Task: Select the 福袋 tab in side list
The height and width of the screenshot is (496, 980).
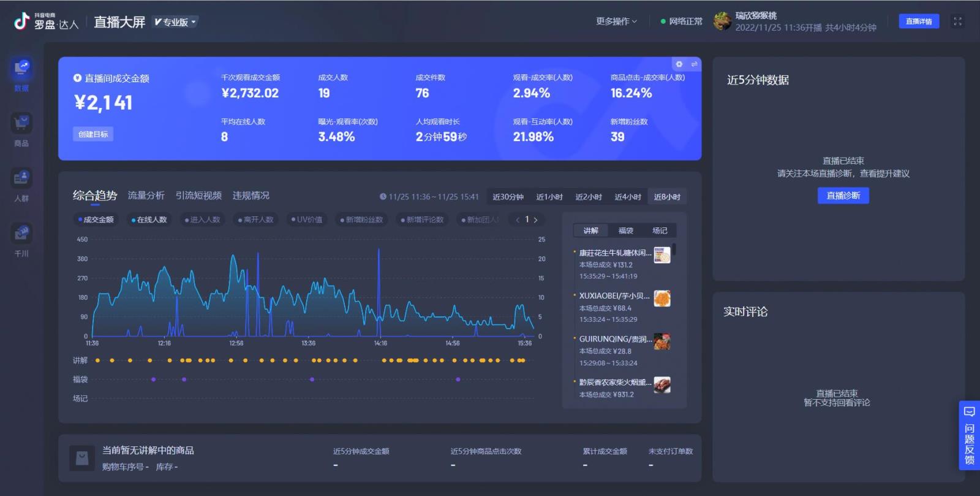Action: [625, 231]
